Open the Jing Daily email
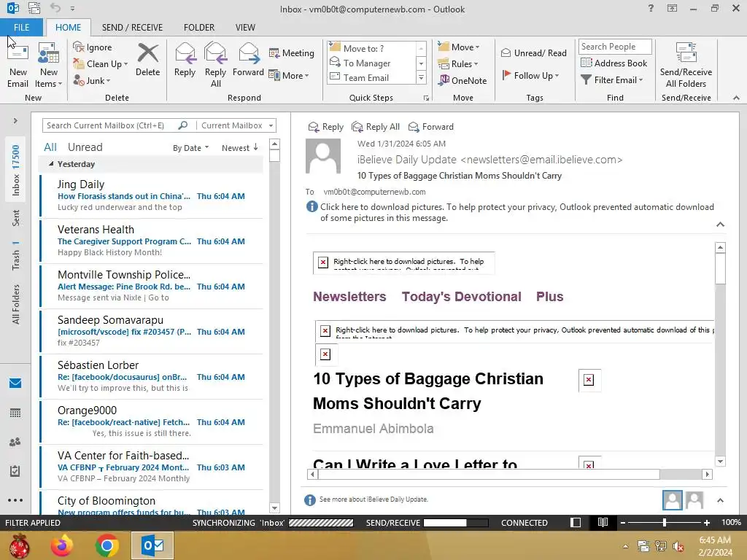The width and height of the screenshot is (747, 560). [152, 195]
